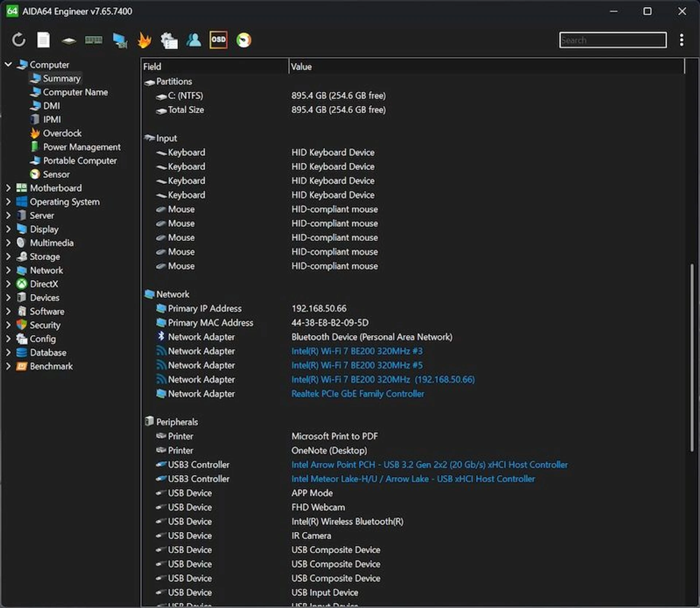
Task: Click the vertical scrollbar thumb
Action: 692,358
